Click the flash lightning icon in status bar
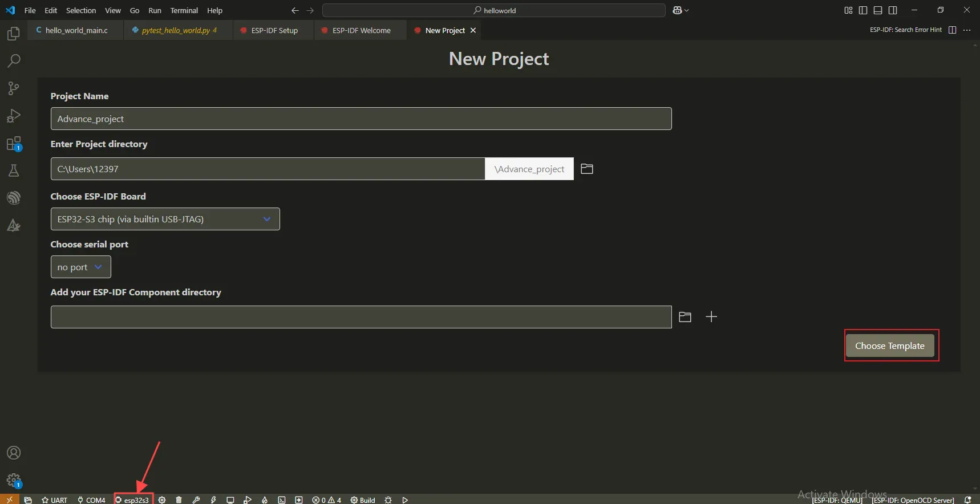 coord(213,500)
